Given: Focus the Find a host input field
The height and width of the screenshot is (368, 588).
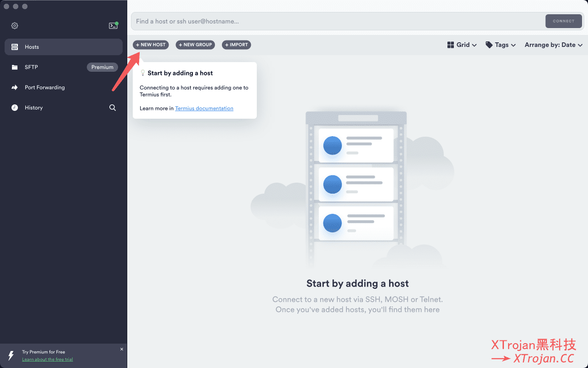Looking at the screenshot, I should [x=338, y=21].
